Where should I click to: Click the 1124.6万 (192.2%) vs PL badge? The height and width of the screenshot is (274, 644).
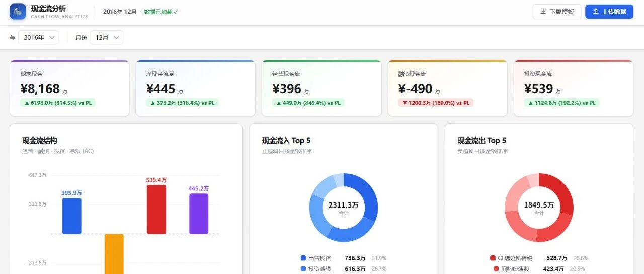pos(561,103)
